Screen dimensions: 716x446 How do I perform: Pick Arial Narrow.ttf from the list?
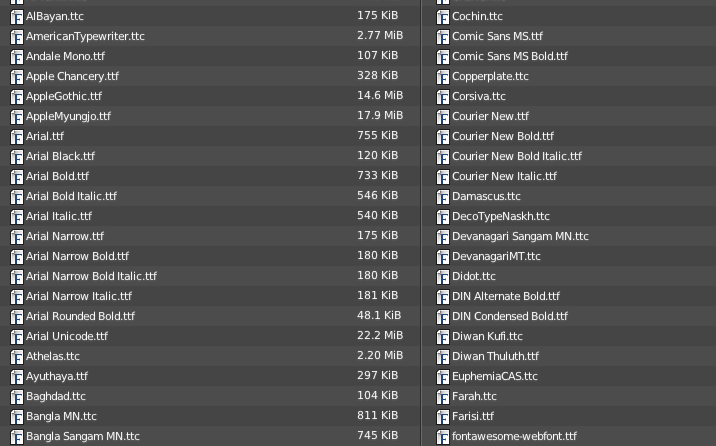(x=65, y=236)
